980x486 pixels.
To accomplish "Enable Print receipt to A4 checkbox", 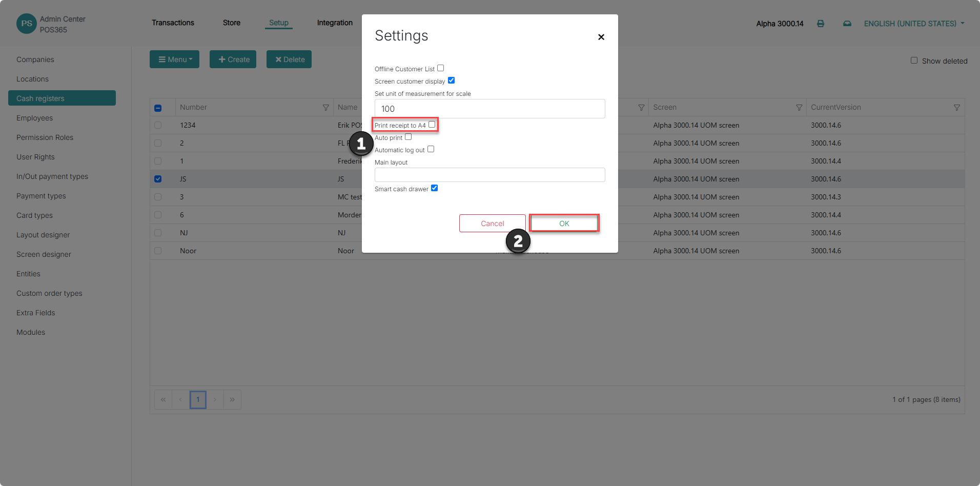I will [x=432, y=125].
